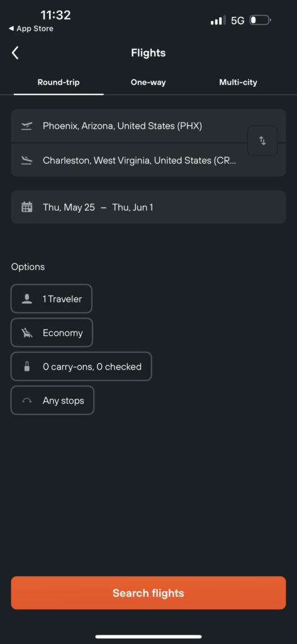Tap the Search flights button
The width and height of the screenshot is (297, 644).
coord(148,592)
